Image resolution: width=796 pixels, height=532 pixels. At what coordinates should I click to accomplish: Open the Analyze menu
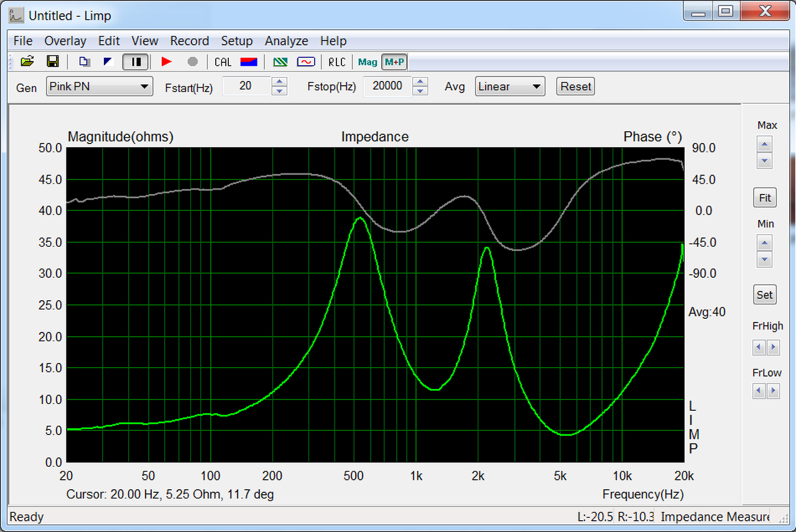[x=287, y=41]
